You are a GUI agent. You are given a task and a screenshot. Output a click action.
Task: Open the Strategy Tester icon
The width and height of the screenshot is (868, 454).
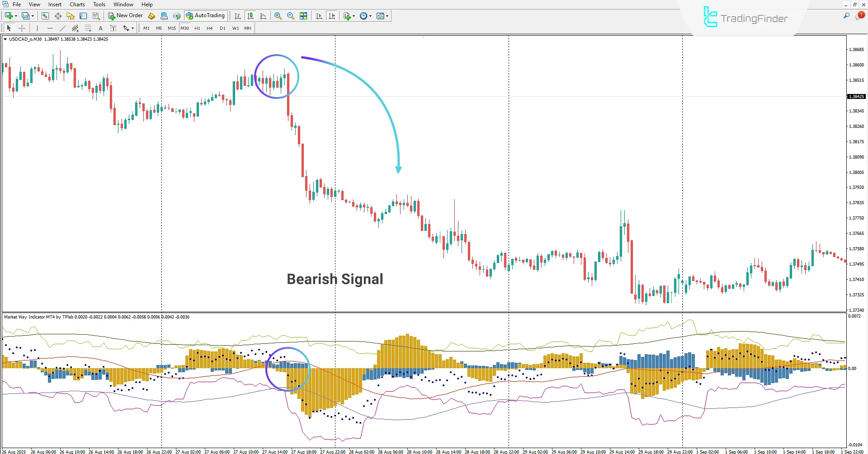click(x=96, y=15)
